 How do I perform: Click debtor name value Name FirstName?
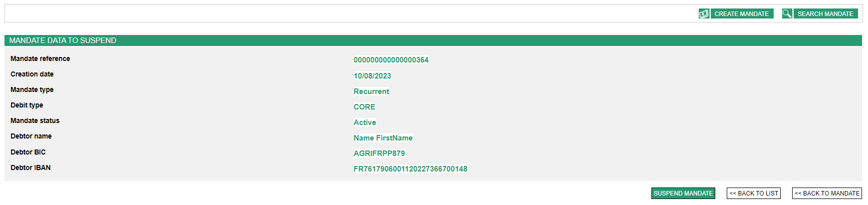point(383,138)
